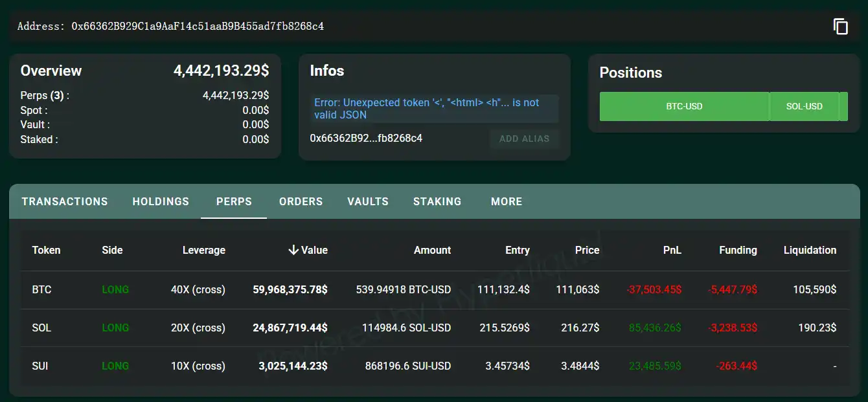Sort by the Liquidation column header
Screen dimensions: 868x402
tap(810, 250)
